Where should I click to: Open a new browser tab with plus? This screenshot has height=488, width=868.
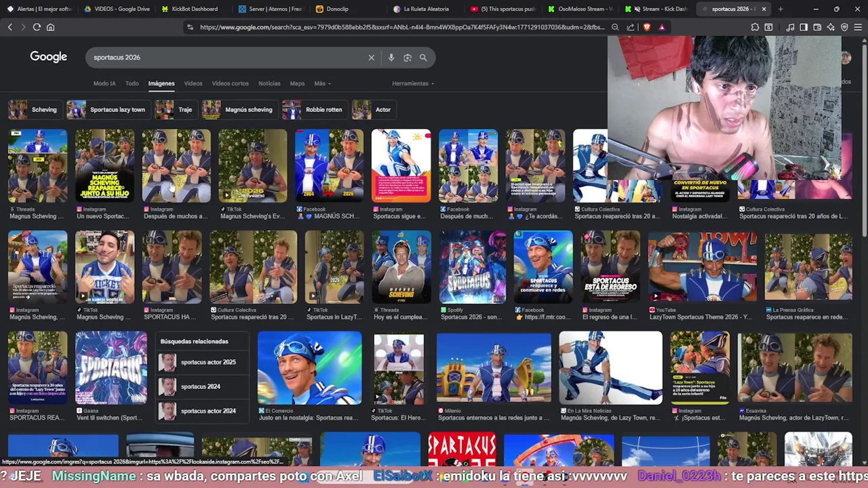coord(781,9)
